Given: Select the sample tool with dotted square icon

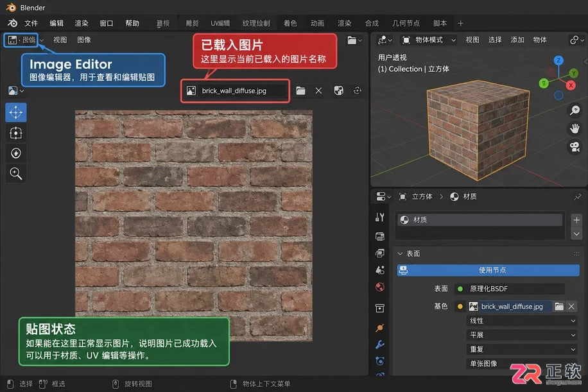Looking at the screenshot, I should click(x=16, y=133).
